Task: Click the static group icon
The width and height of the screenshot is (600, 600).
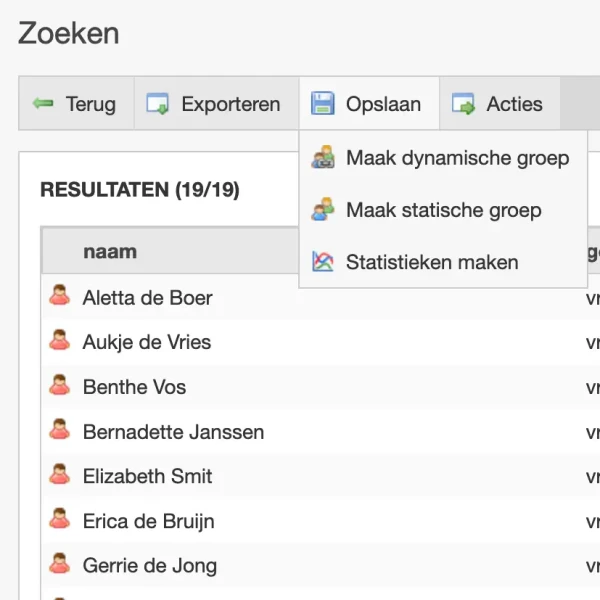Action: coord(323,210)
